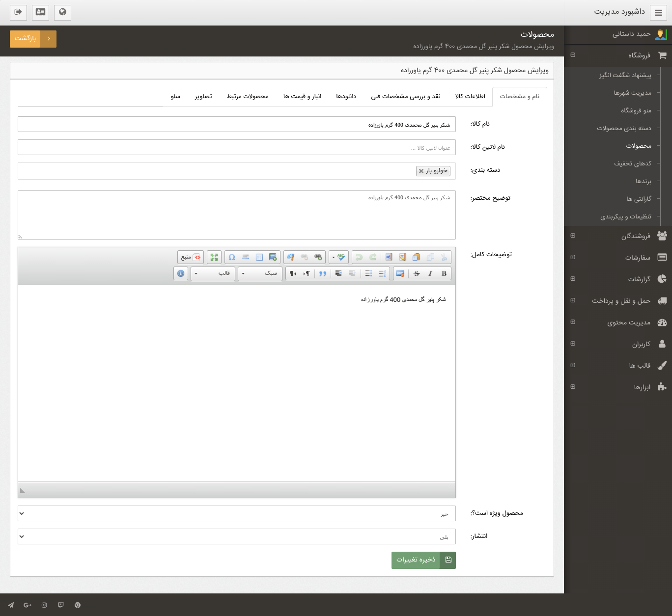Click the ذخیره تغییرات save button
The height and width of the screenshot is (616, 672).
pos(423,560)
